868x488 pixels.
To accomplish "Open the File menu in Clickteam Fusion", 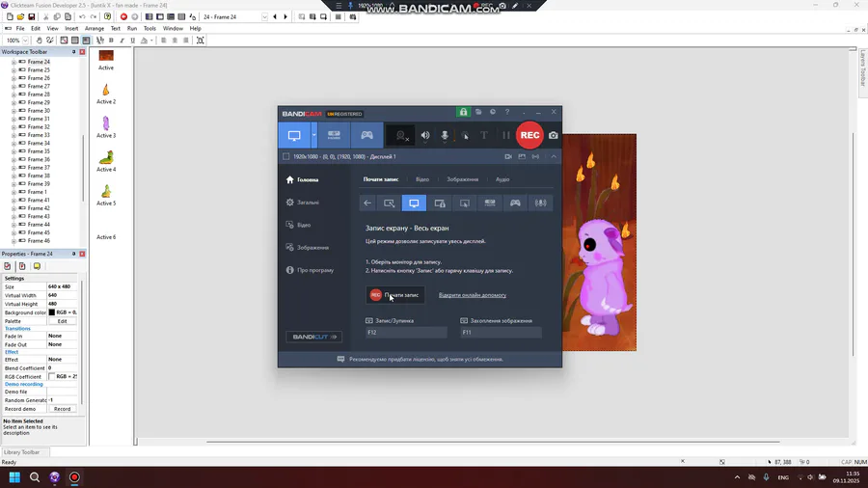I will pyautogui.click(x=20, y=28).
